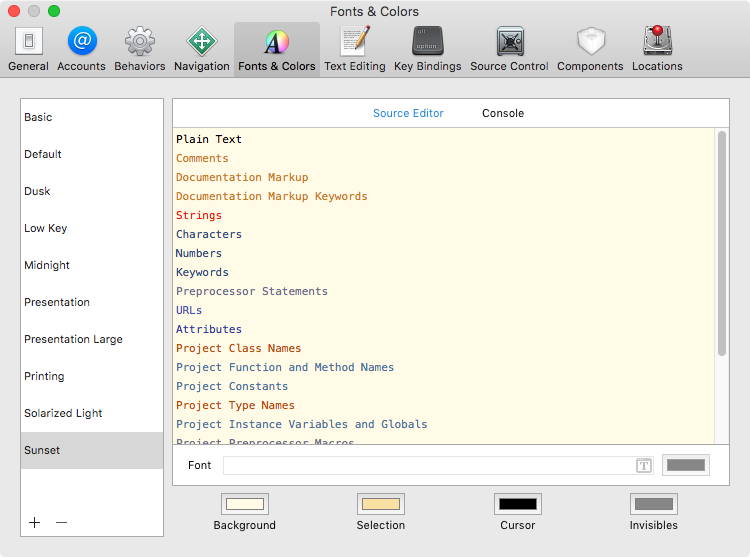Click the syntax list vertical scrollbar

[x=722, y=243]
